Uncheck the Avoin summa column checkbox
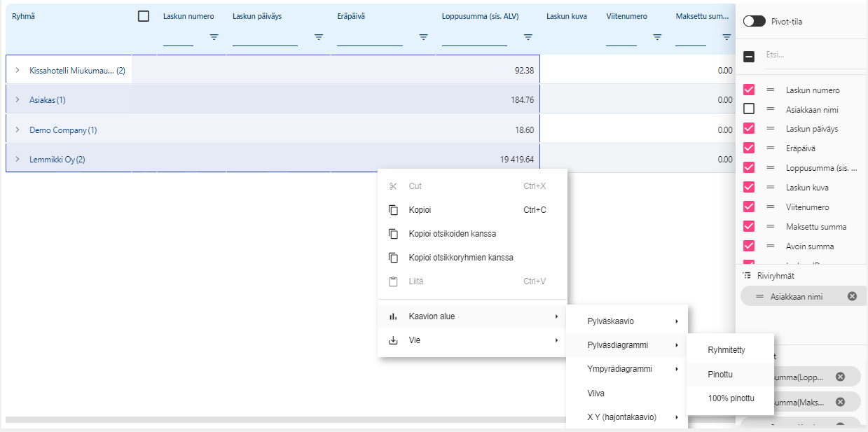This screenshot has width=868, height=432. 749,246
